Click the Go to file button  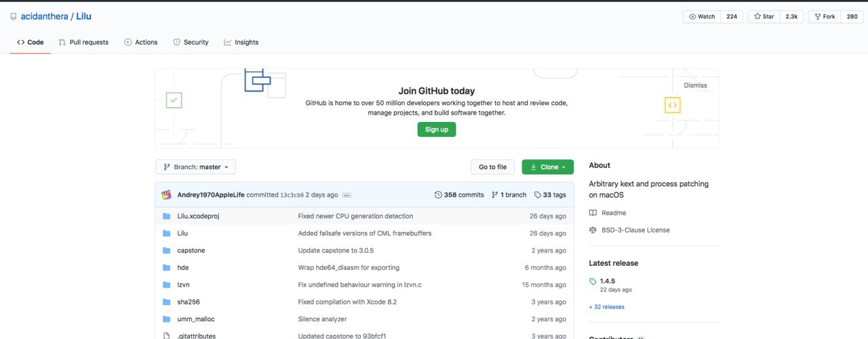tap(492, 167)
